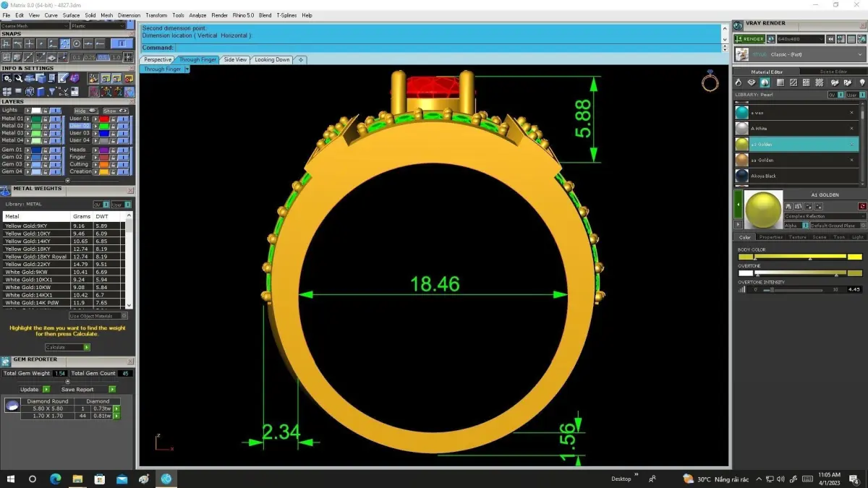The image size is (868, 488).
Task: Click the gem material category icon
Action: coord(752,82)
